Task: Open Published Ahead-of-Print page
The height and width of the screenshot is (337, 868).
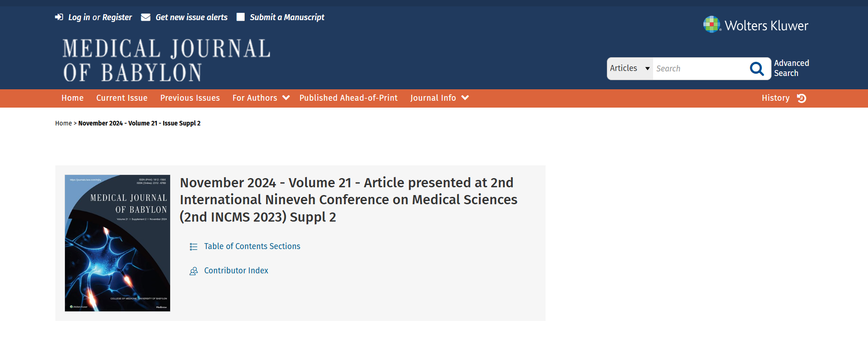Action: coord(348,98)
